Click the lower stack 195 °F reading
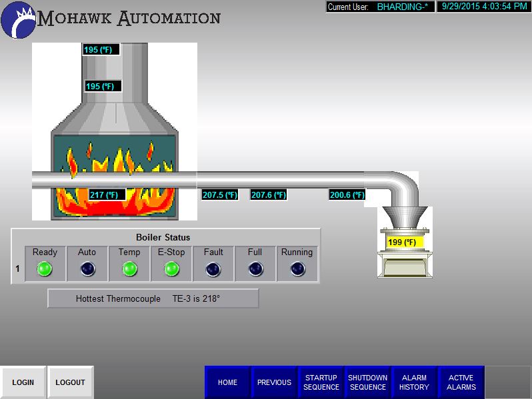Screen dimensions: 532x399 point(103,86)
